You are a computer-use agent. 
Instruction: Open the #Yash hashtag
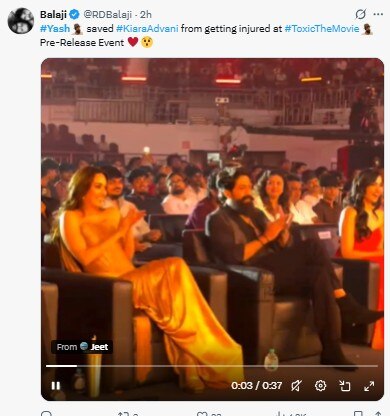coord(55,29)
